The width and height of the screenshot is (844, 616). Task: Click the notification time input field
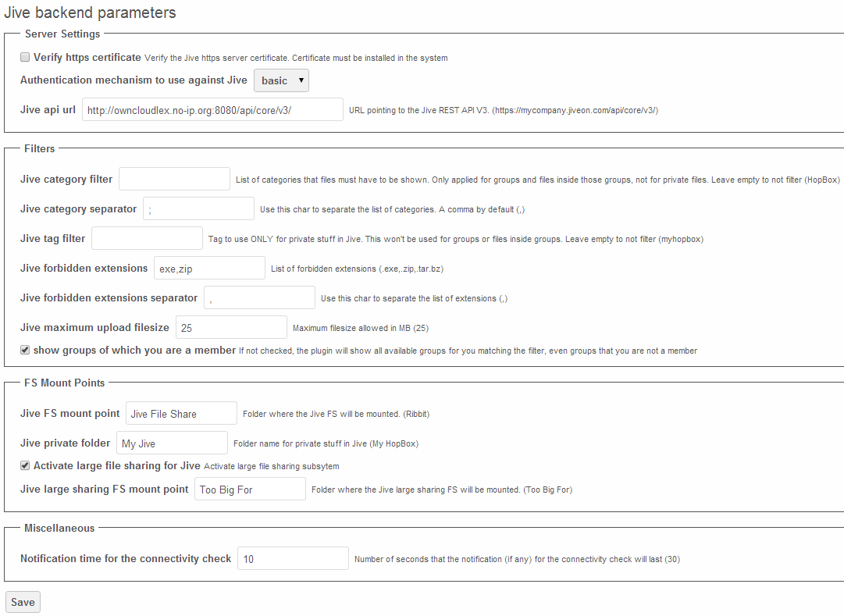292,557
